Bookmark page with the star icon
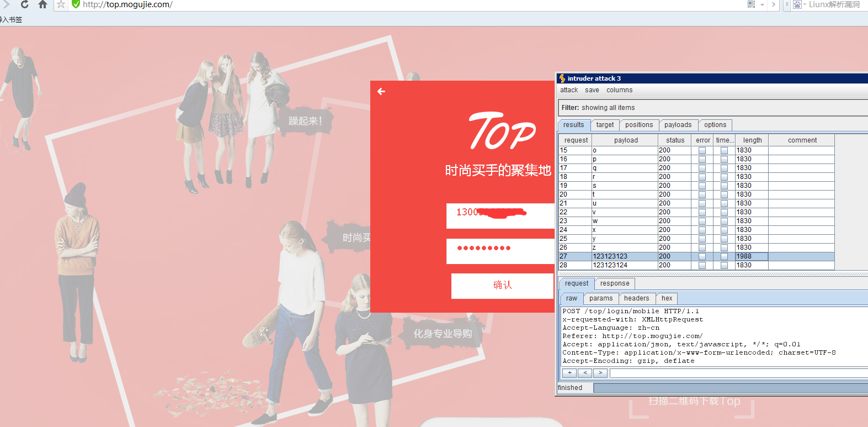 tap(61, 4)
